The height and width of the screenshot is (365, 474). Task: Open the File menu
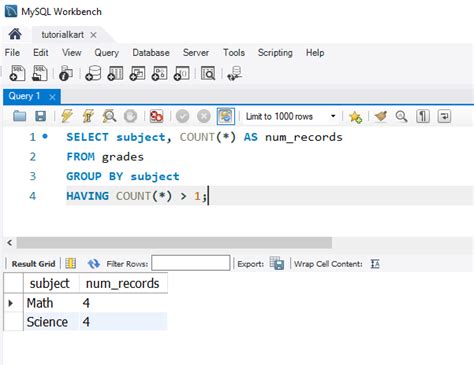tap(12, 53)
